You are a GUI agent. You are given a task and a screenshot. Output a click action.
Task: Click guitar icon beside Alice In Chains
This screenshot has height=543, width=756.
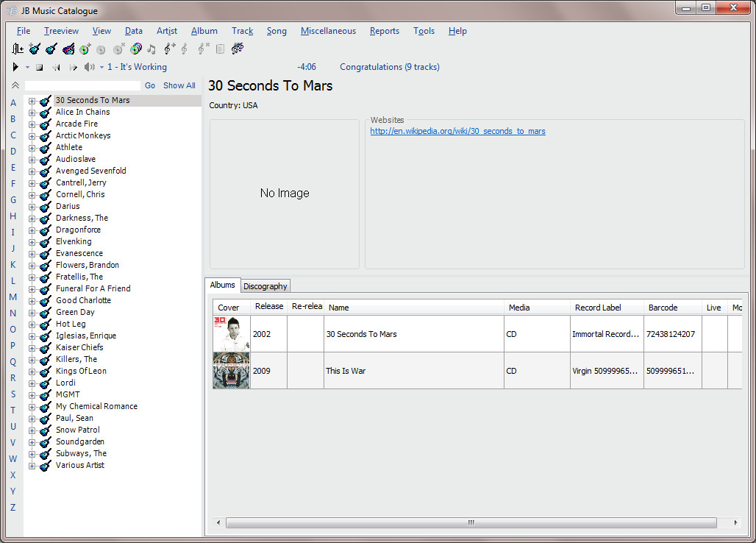pos(46,113)
